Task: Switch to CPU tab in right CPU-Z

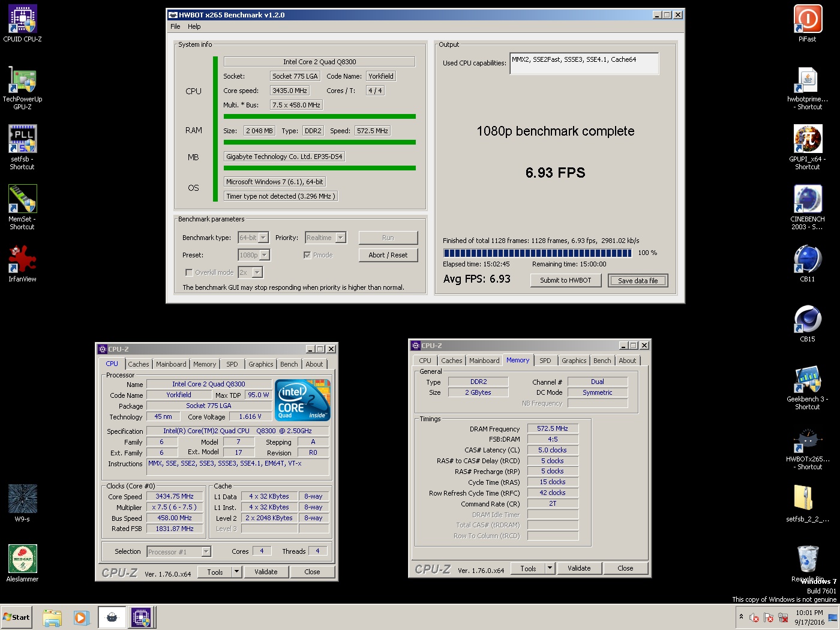Action: click(425, 361)
